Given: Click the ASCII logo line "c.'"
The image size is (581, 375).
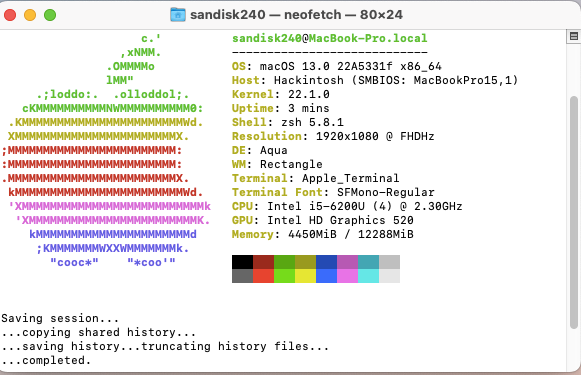Looking at the screenshot, I should tap(151, 38).
